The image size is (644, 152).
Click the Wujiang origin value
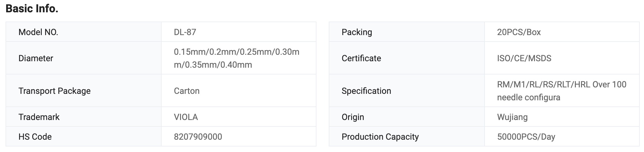click(512, 117)
